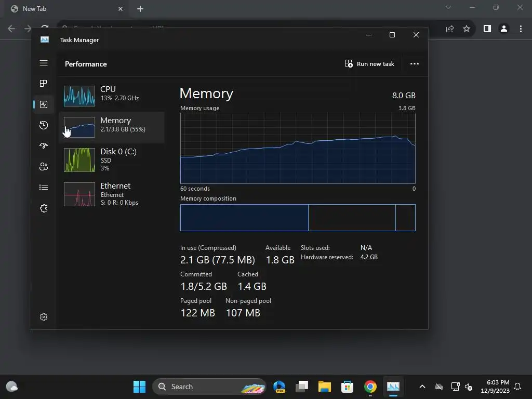Click Chrome's back navigation arrow
The image size is (532, 399).
click(11, 29)
